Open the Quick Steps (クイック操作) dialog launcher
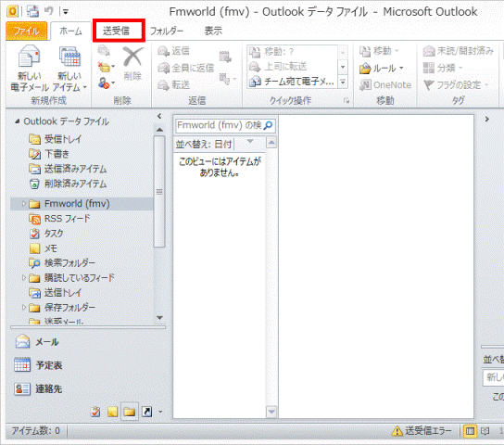Screen dimensions: 504x445 point(346,101)
